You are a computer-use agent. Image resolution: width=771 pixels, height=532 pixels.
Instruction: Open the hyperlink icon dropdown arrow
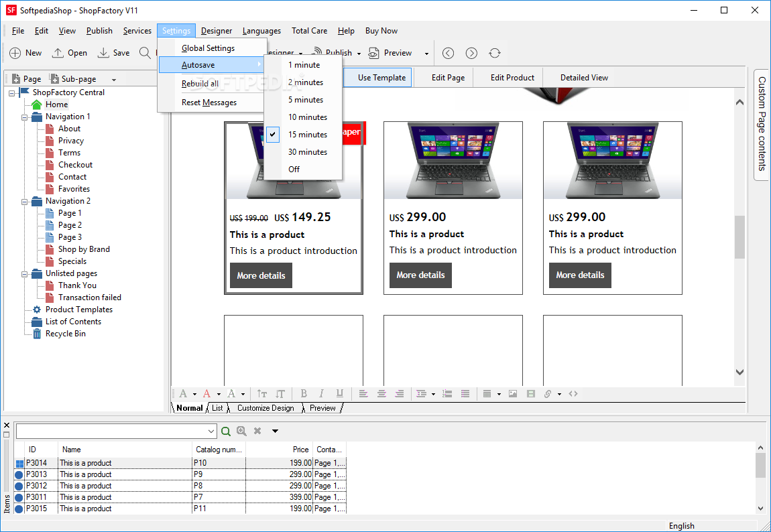click(559, 394)
